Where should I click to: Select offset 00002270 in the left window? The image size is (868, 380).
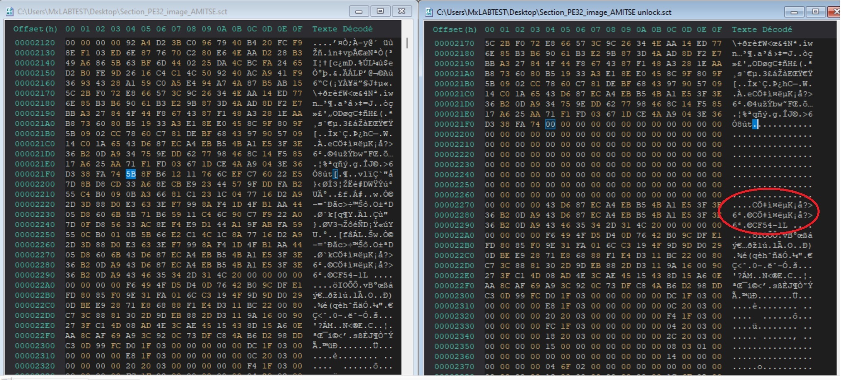35,255
